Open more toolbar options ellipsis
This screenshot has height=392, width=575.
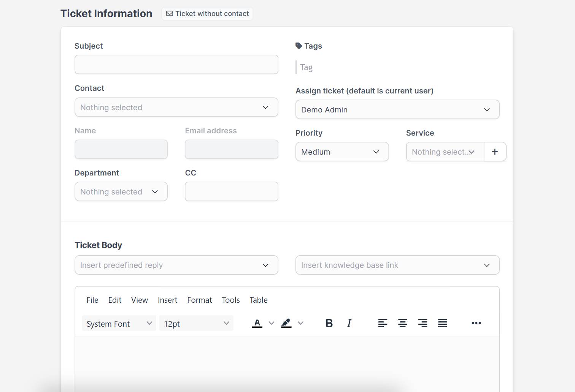coord(476,323)
